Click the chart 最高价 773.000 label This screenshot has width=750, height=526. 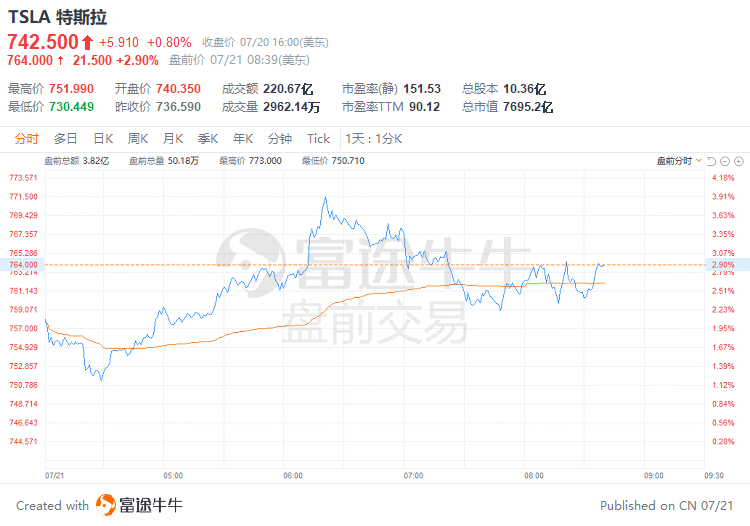(x=251, y=161)
